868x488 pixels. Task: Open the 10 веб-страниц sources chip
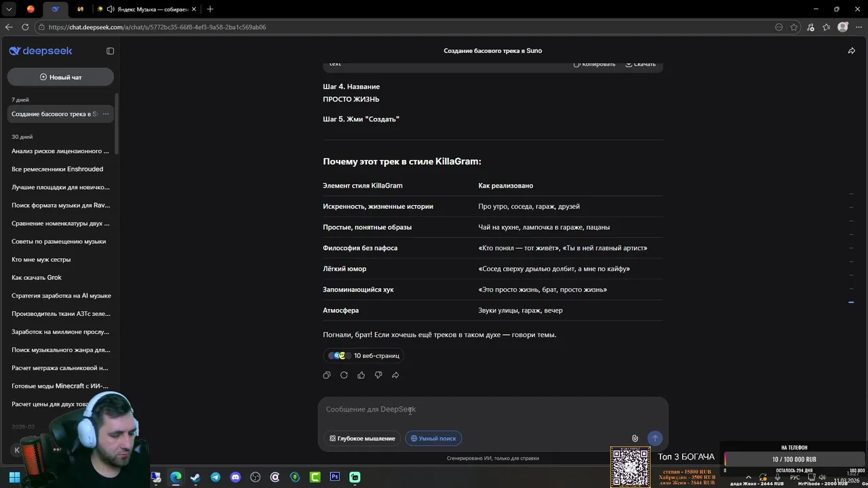coord(365,355)
